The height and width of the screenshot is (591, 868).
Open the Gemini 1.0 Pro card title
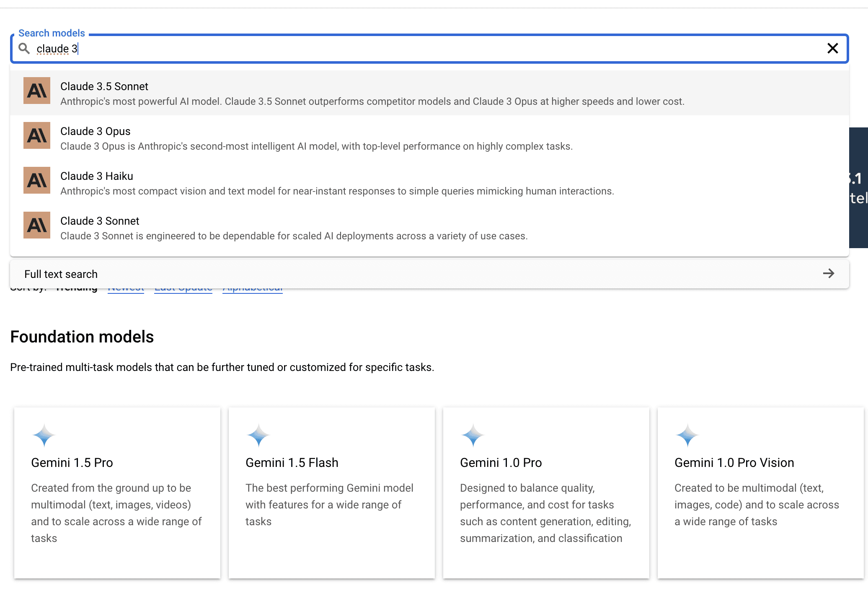(x=501, y=462)
